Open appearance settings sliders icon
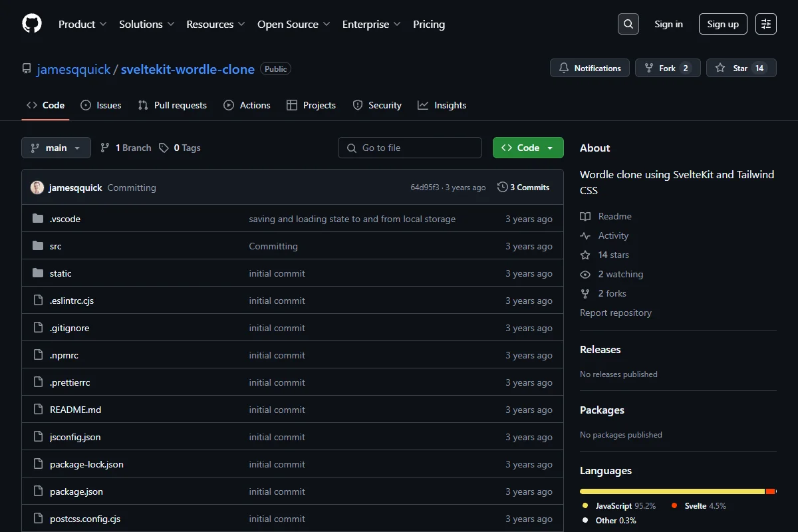798x532 pixels. pyautogui.click(x=766, y=24)
